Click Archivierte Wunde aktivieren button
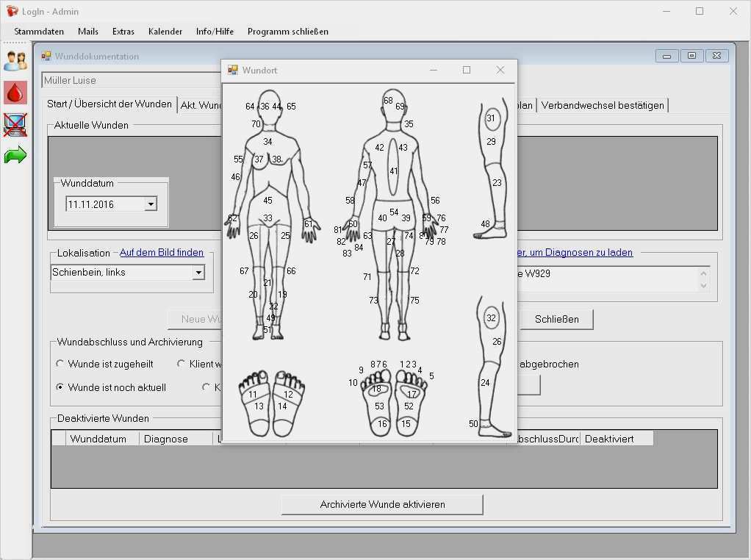This screenshot has height=560, width=751. [382, 504]
